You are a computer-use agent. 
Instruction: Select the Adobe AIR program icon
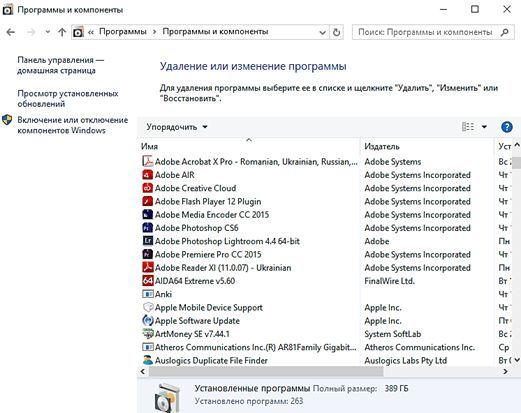point(148,175)
